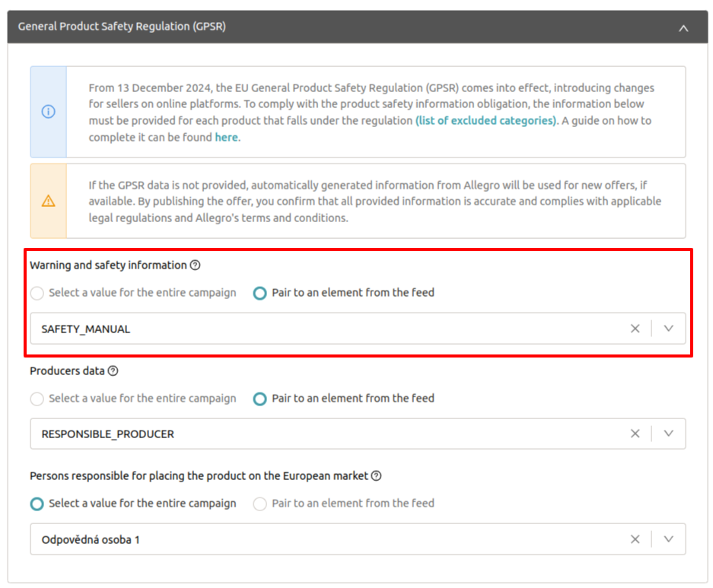The width and height of the screenshot is (713, 588).
Task: Clear the Odpovědná osoba 1 selection
Action: [635, 539]
